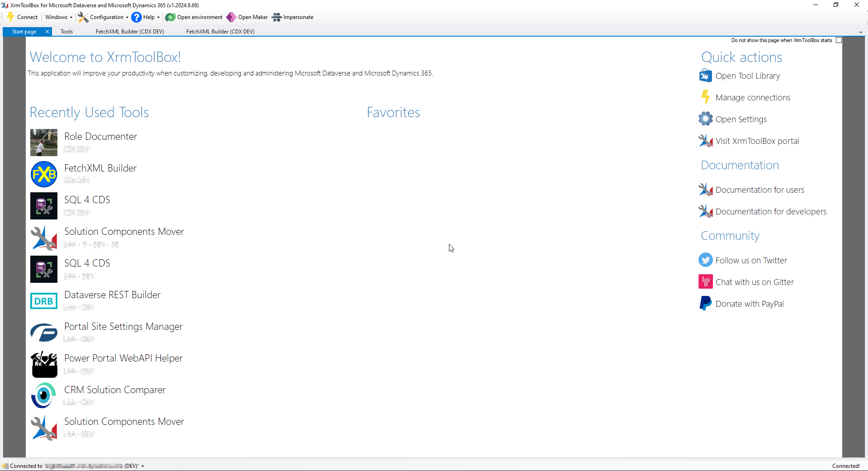Click Donate with PayPal link

point(750,304)
